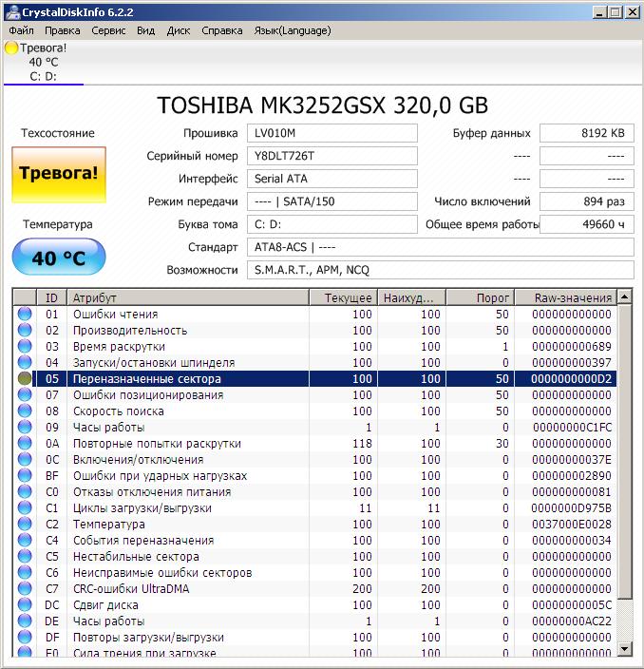Open the Правка menu
644x669 pixels.
63,30
